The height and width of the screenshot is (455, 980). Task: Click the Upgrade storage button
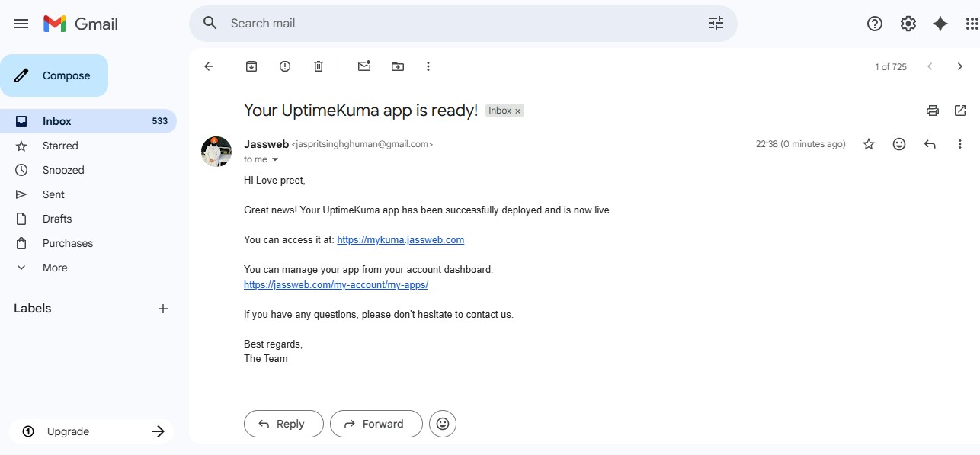click(91, 431)
